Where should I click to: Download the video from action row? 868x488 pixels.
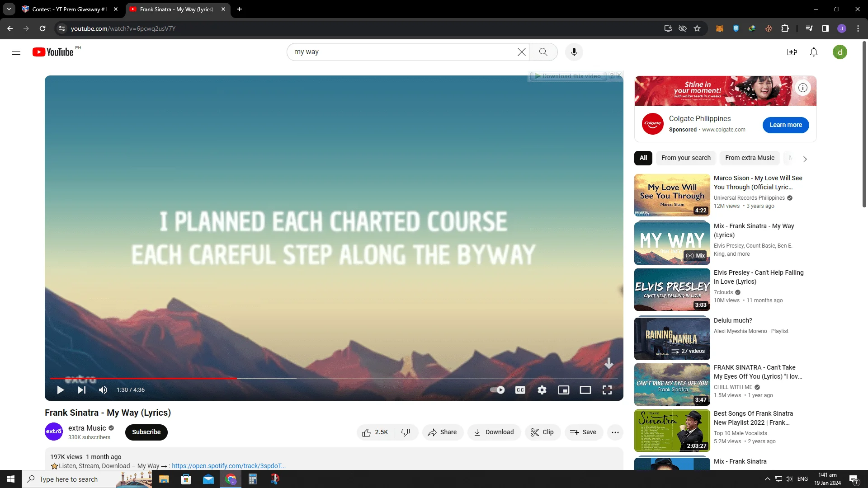(x=494, y=432)
